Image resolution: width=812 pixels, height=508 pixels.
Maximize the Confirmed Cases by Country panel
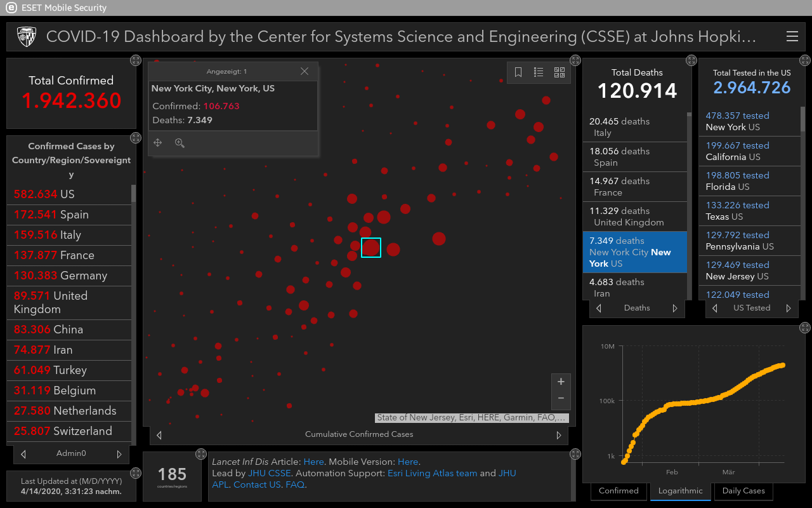coord(135,138)
